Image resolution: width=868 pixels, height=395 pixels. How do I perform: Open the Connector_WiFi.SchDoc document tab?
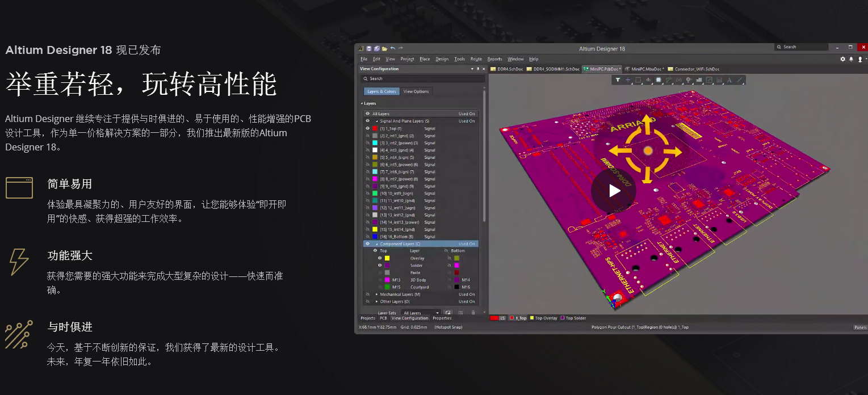coord(693,69)
